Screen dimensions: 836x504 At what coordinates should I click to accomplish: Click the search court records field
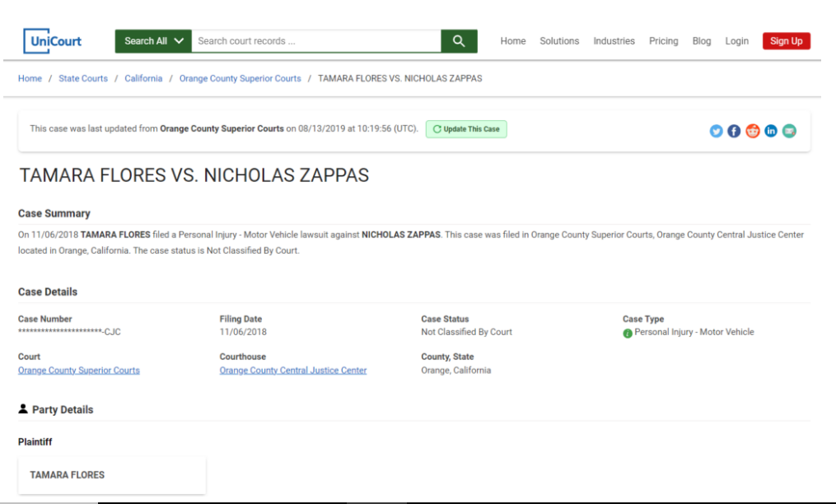(x=317, y=41)
